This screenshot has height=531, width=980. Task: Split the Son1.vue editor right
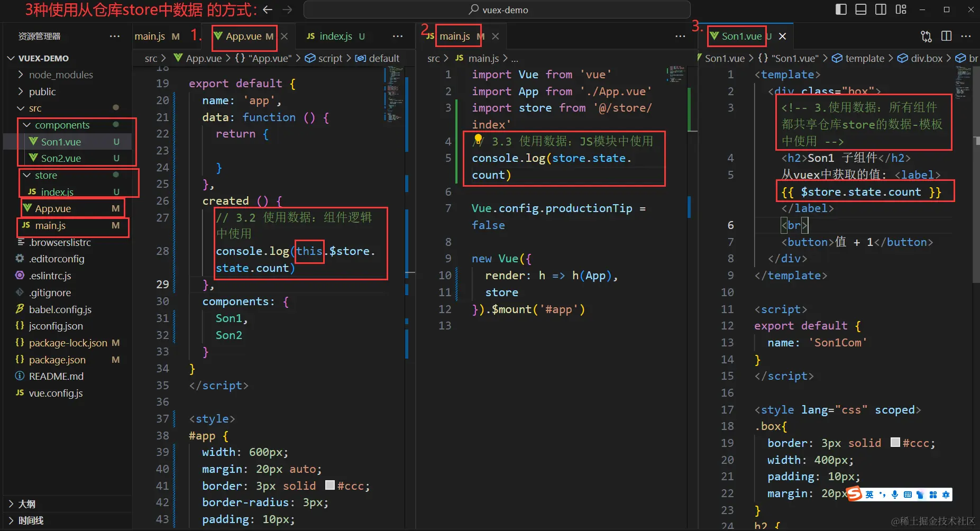point(947,36)
